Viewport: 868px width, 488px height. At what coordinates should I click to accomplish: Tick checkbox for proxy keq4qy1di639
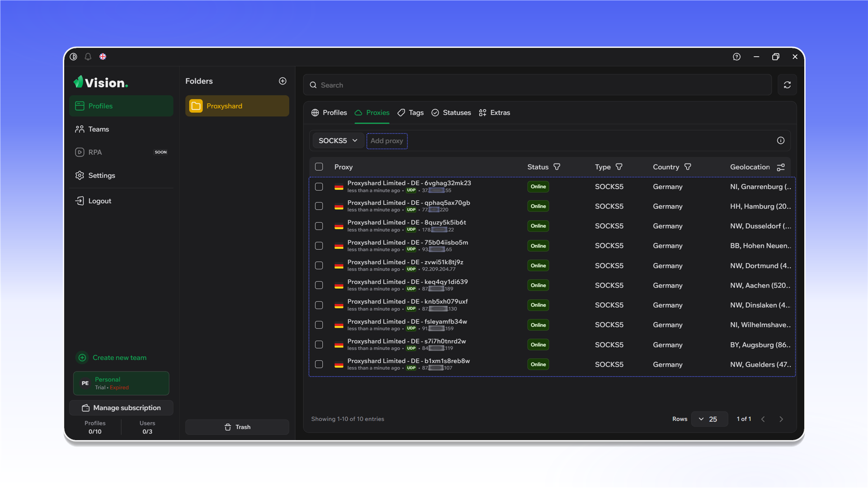point(319,285)
